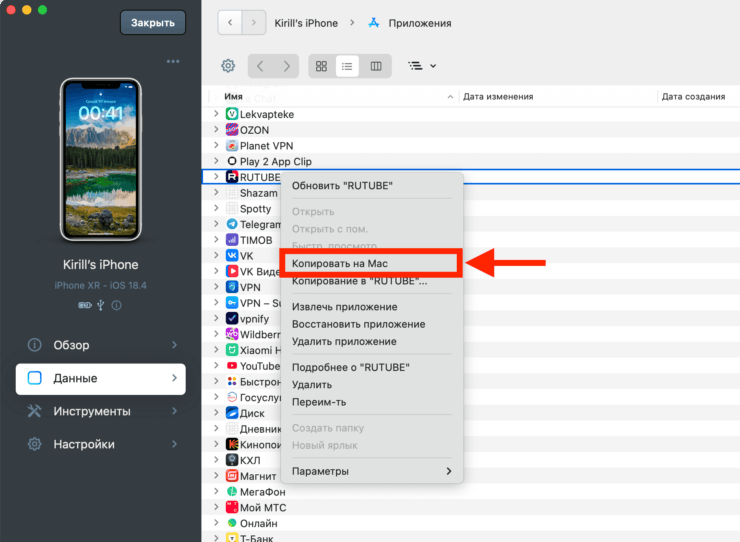This screenshot has width=740, height=542.
Task: Open the settings gear in the toolbar
Action: point(228,66)
